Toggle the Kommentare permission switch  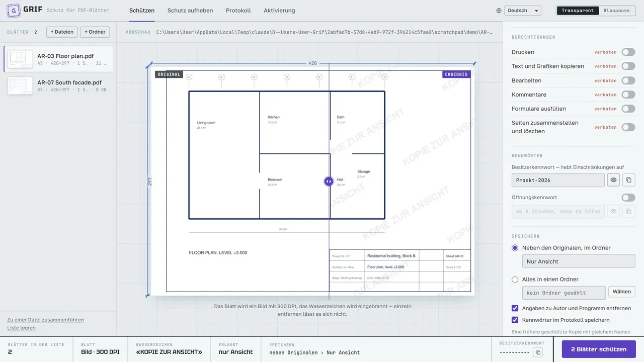click(628, 95)
